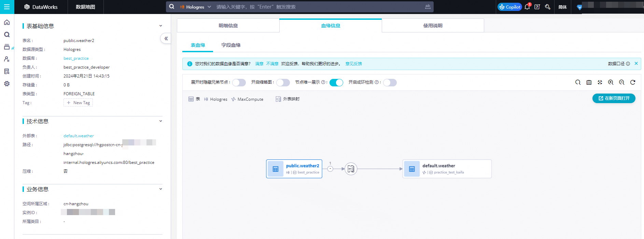Toggle 开启缩略图 switch
The image size is (644, 239).
pyautogui.click(x=283, y=83)
